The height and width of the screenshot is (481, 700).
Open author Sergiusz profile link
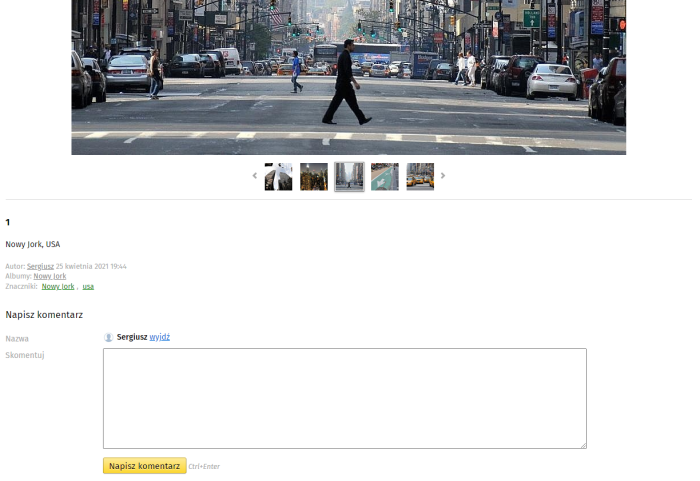point(40,266)
